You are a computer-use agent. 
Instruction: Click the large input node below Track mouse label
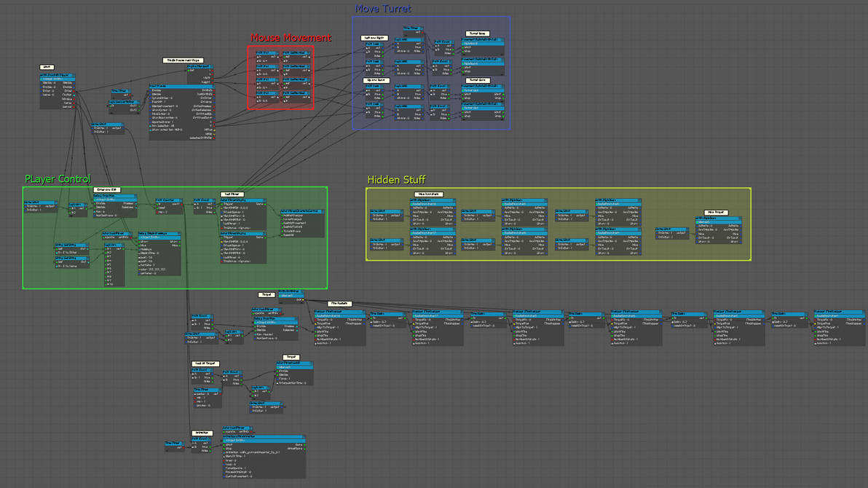pos(181,111)
